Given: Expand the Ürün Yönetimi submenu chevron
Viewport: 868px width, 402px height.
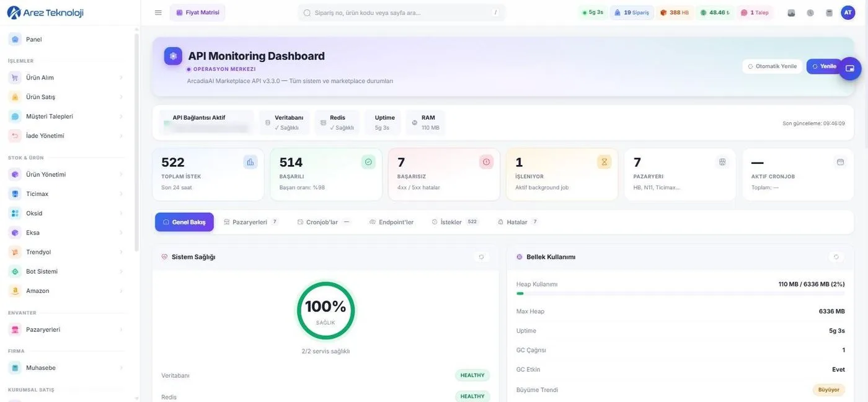Looking at the screenshot, I should tap(121, 174).
